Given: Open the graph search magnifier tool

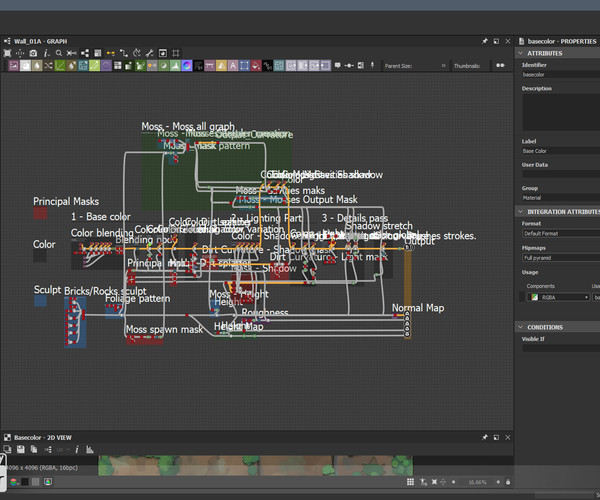Looking at the screenshot, I should pos(59,53).
